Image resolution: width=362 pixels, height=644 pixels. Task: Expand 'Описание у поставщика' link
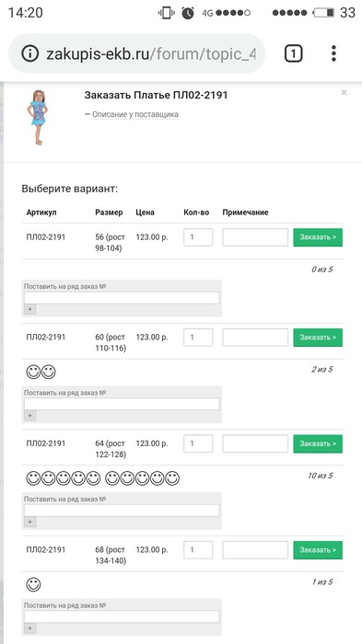(134, 115)
